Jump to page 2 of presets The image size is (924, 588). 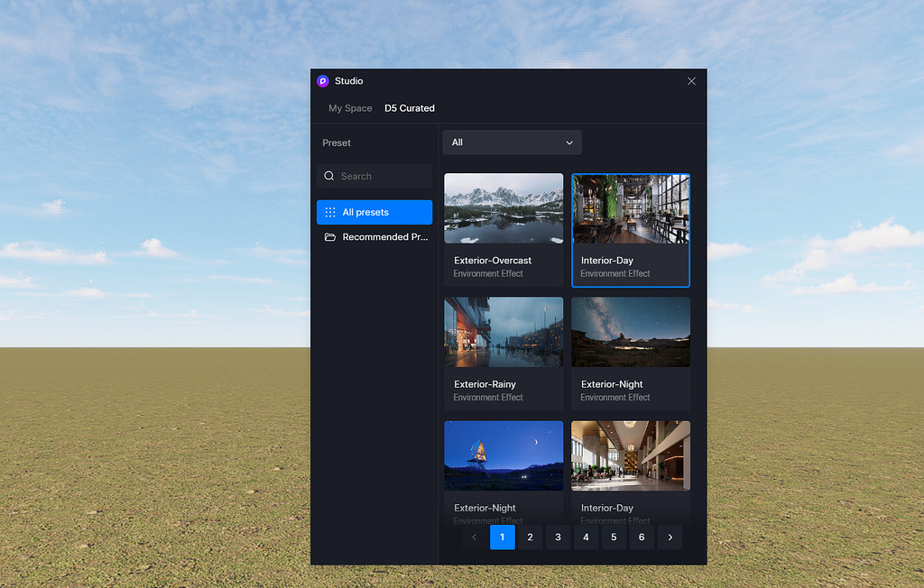coord(530,537)
